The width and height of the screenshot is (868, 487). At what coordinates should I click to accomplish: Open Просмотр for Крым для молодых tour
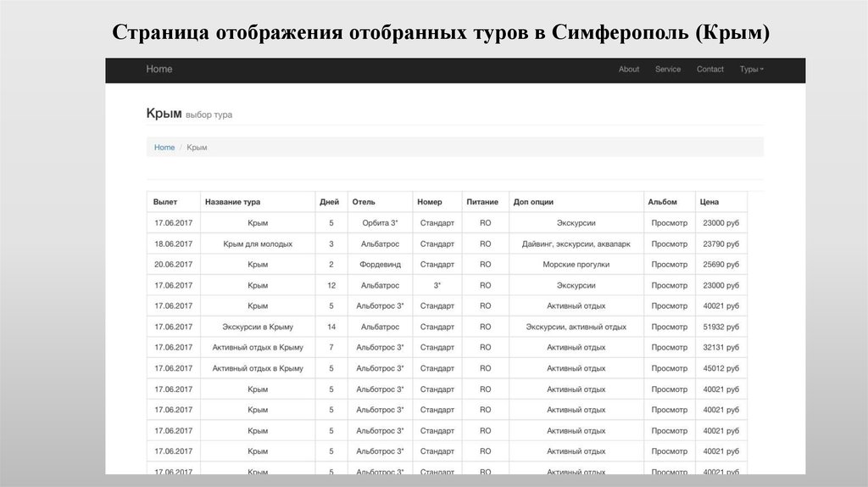pos(669,243)
